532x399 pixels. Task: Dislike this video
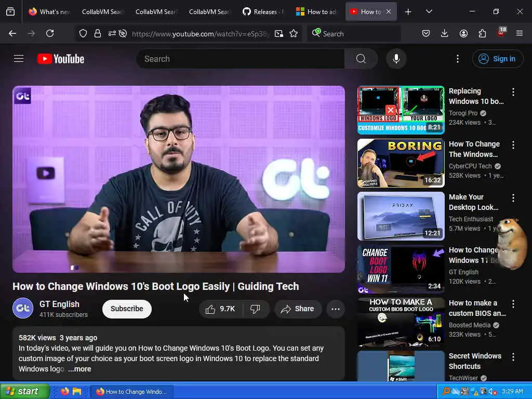coord(256,309)
